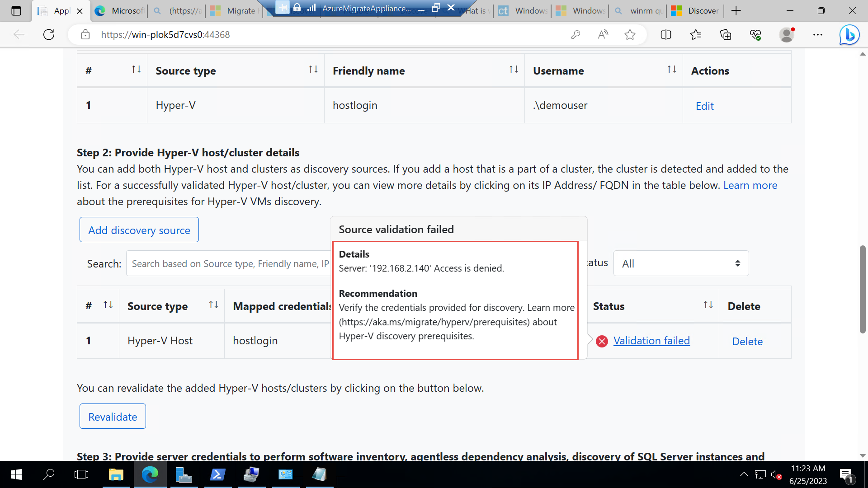The height and width of the screenshot is (488, 868).
Task: Sort credentials by Friendly name arrows
Action: (x=514, y=70)
